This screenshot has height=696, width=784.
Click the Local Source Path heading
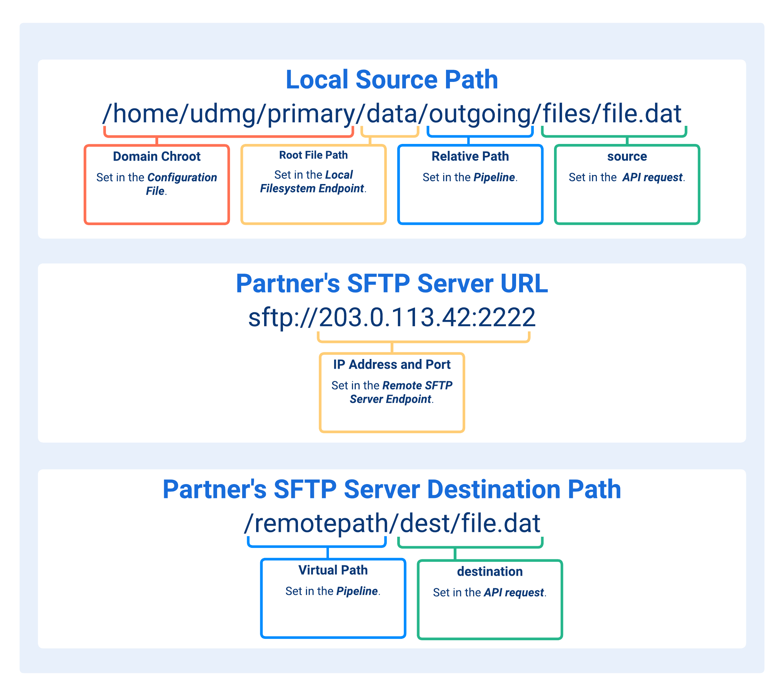click(392, 79)
